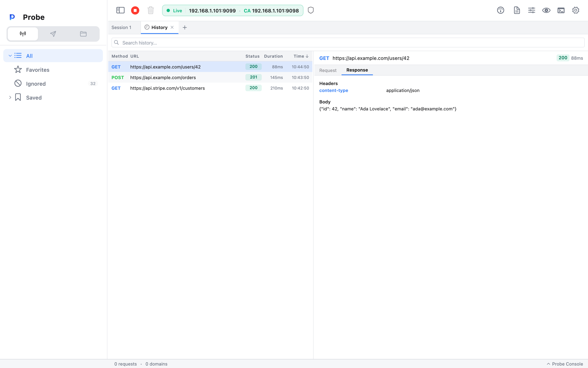Open Saved in the sidebar

click(53, 97)
